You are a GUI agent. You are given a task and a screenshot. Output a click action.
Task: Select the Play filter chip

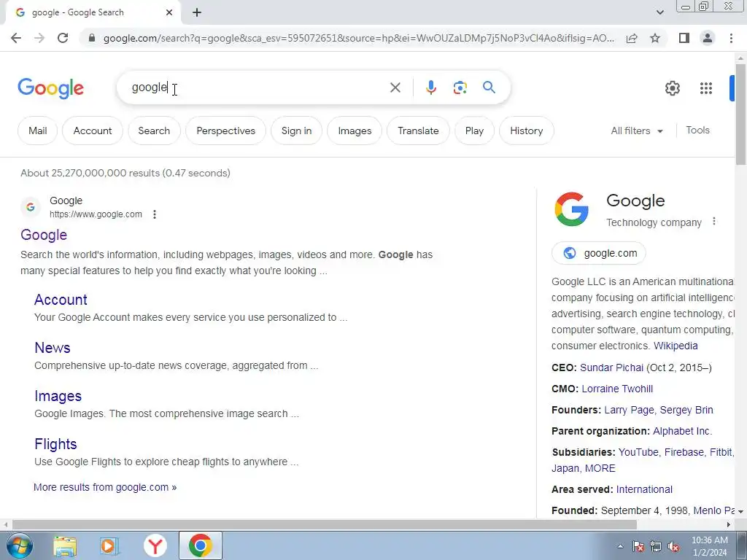click(x=474, y=131)
